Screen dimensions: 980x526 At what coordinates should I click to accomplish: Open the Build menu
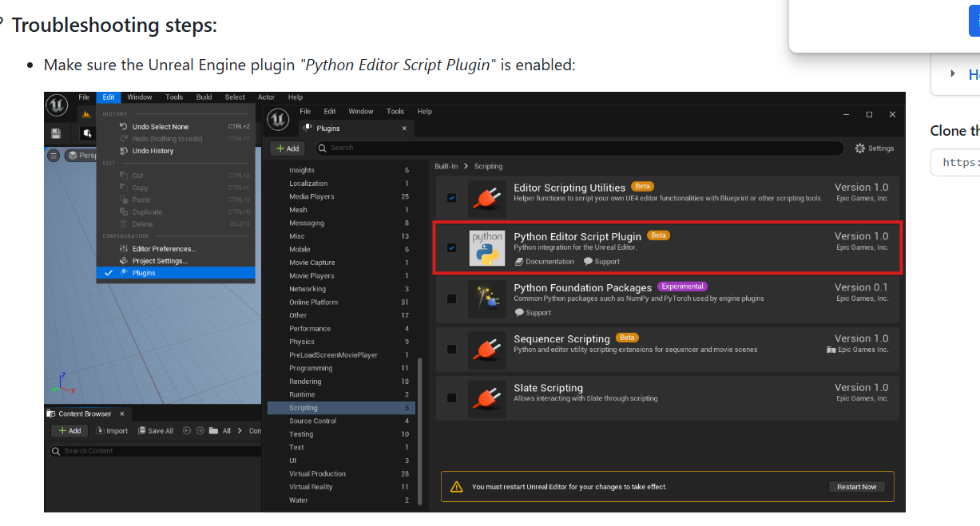click(x=204, y=97)
